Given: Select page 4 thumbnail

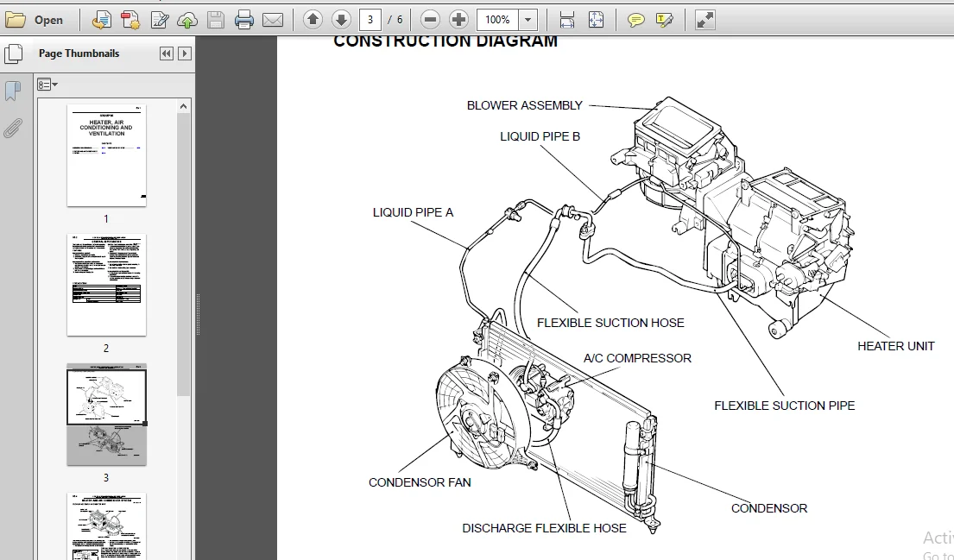Looking at the screenshot, I should [x=106, y=526].
